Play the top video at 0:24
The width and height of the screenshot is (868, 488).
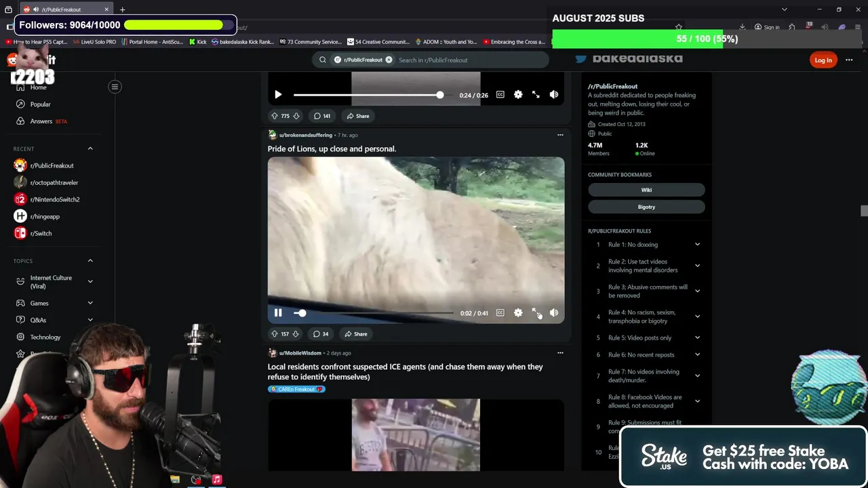click(x=278, y=95)
